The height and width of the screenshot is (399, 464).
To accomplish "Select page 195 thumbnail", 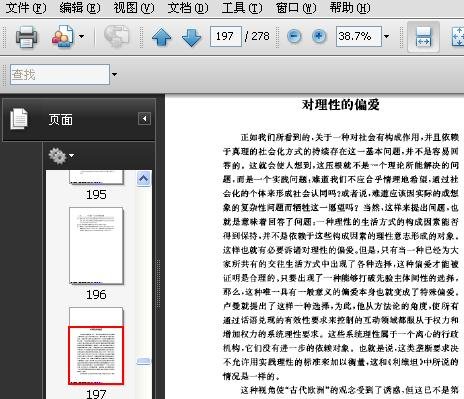I will click(x=96, y=177).
